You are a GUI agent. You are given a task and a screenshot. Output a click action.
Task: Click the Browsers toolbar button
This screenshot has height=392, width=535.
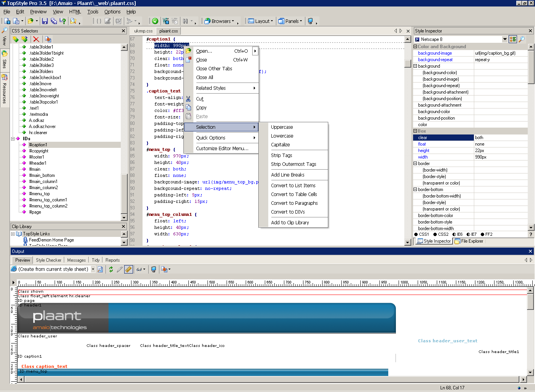click(219, 21)
